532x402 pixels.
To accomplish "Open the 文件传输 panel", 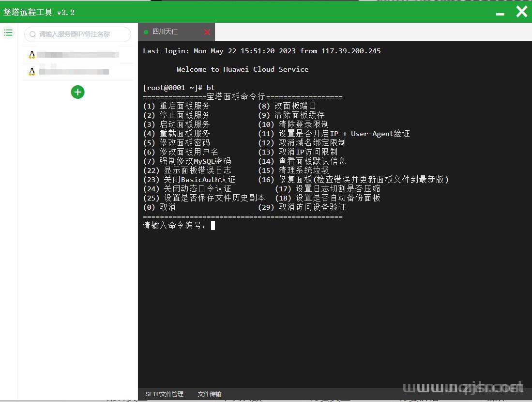I will point(210,394).
